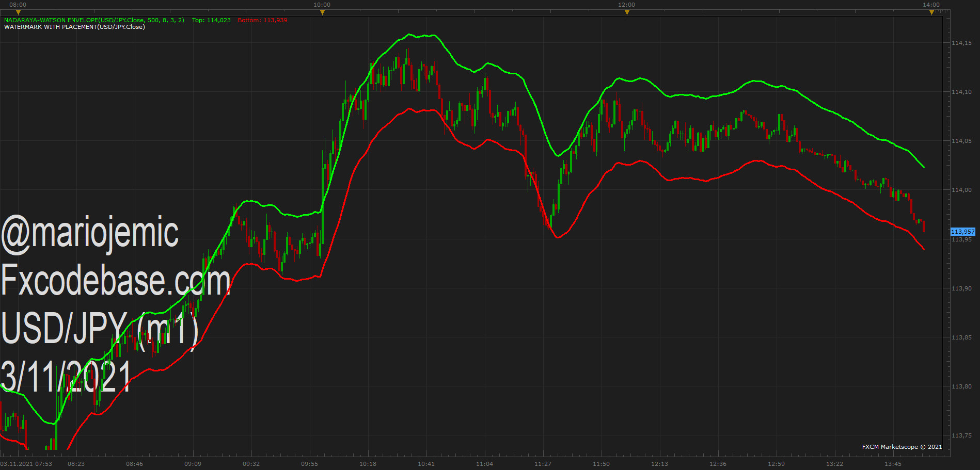
Task: Click the 113,80 price axis label
Action: click(x=961, y=386)
